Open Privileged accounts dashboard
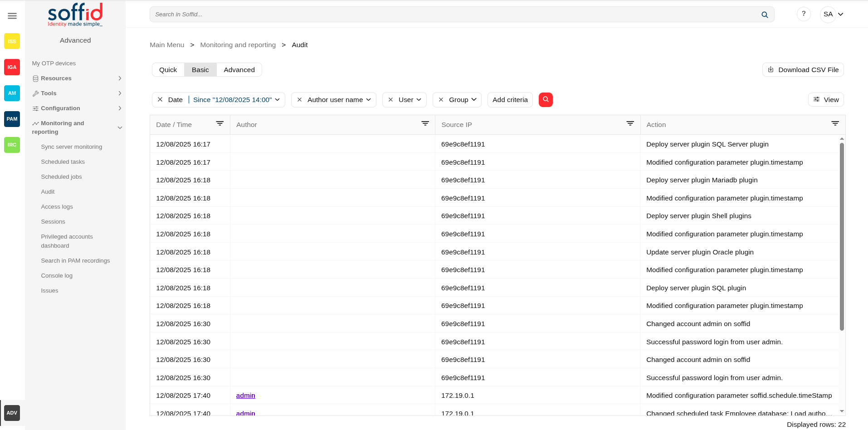 (x=67, y=241)
